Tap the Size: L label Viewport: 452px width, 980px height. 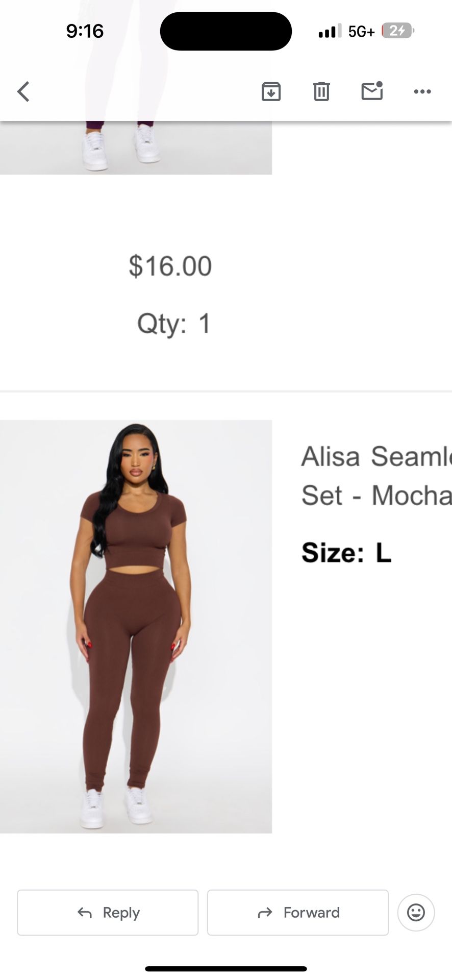[x=346, y=552]
